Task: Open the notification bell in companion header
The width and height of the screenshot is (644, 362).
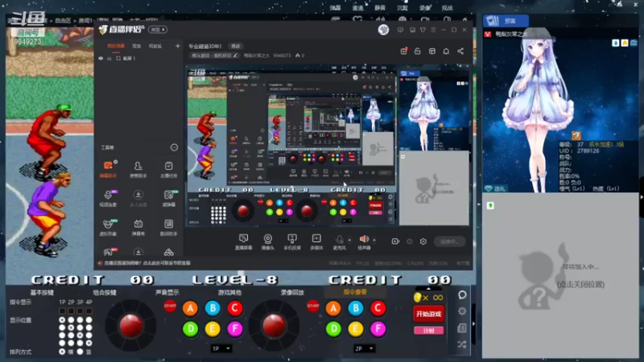Action: (x=446, y=51)
